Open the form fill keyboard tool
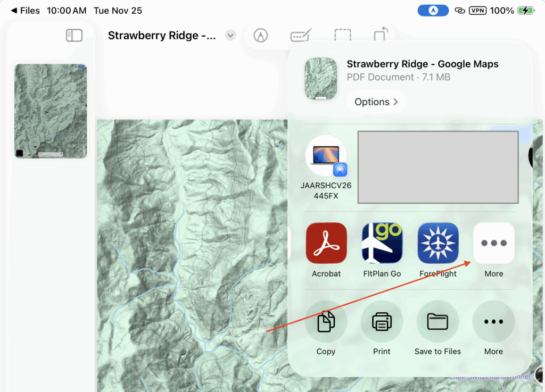Image resolution: width=545 pixels, height=392 pixels. coord(301,36)
